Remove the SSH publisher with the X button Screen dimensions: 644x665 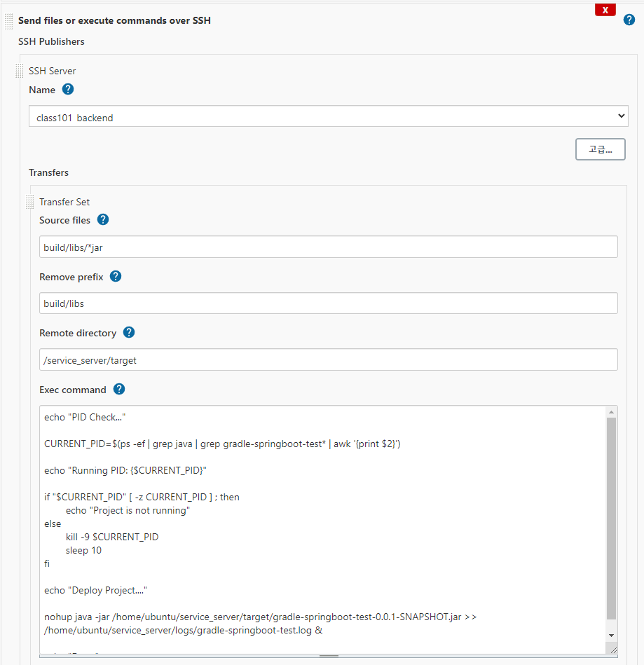coord(604,9)
